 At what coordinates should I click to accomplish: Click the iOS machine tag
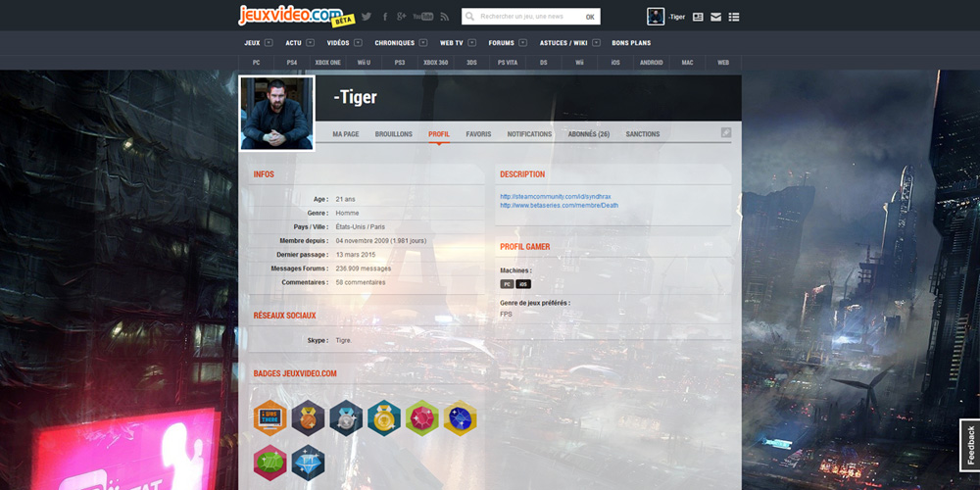(523, 284)
